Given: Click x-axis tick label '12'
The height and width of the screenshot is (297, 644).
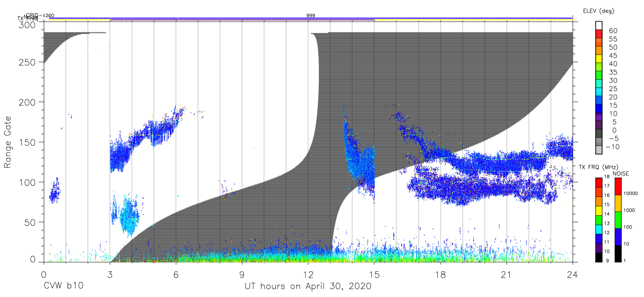Looking at the screenshot, I should pyautogui.click(x=308, y=274).
